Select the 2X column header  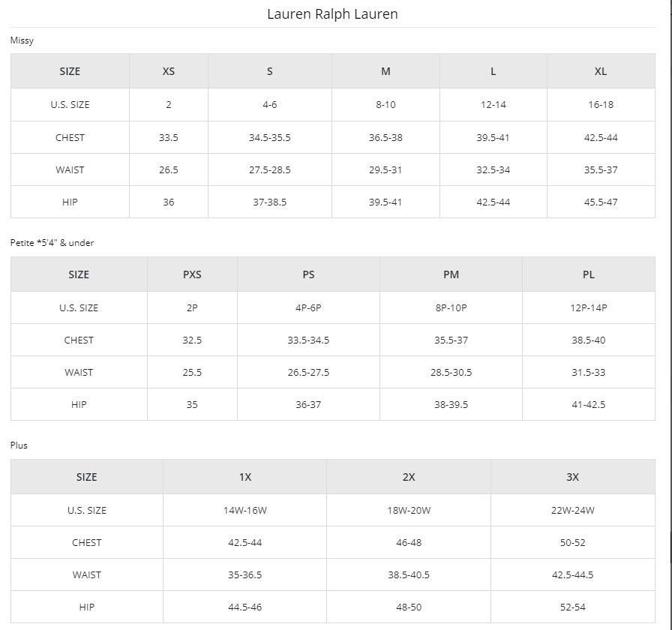click(x=409, y=477)
